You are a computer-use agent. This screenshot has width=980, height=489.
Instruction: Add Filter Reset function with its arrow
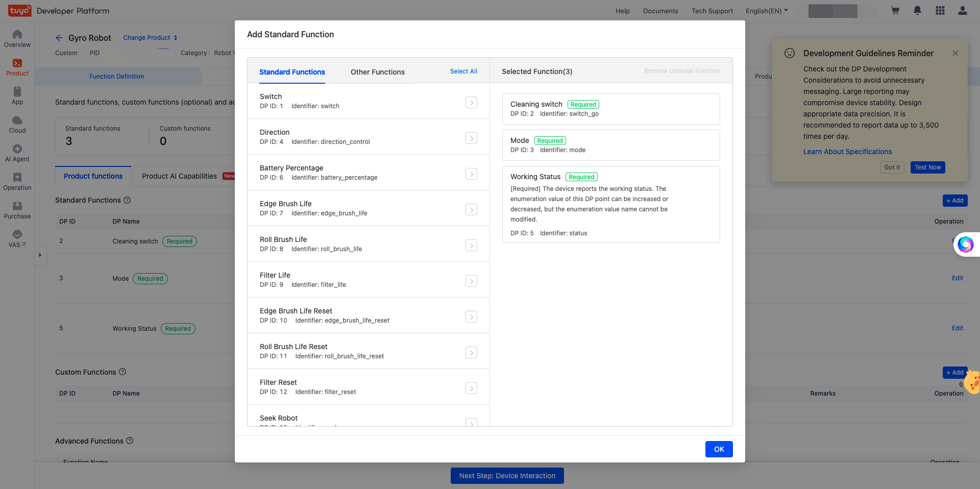pos(472,388)
